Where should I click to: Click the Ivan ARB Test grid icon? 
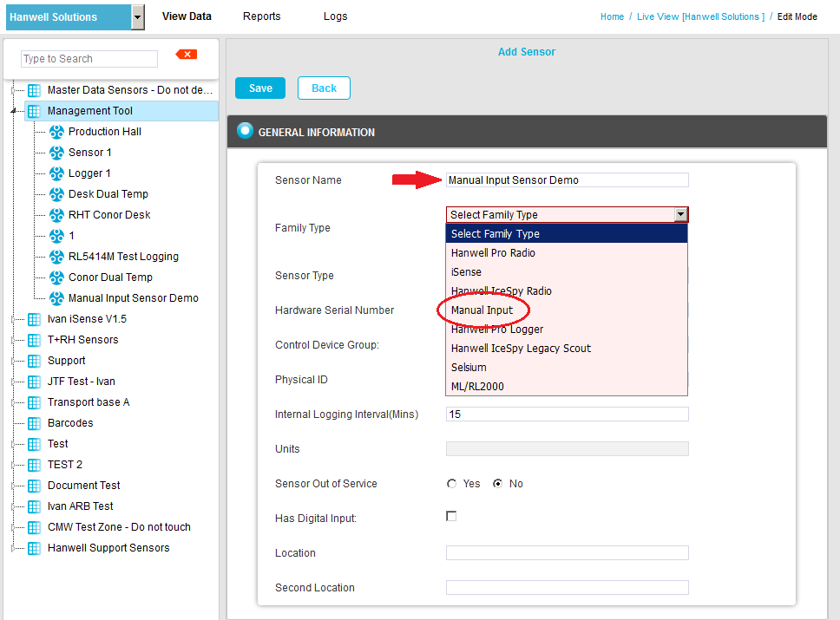35,506
